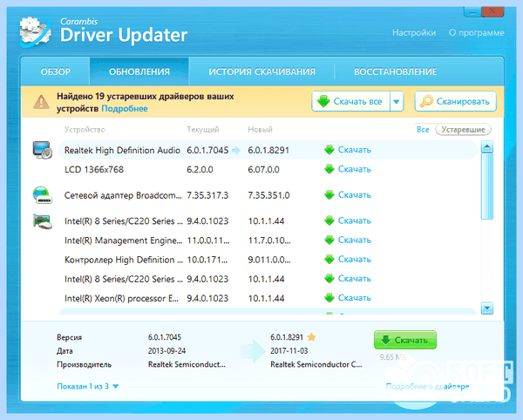
Task: Click the gold star next to version 6.0.1.8291
Action: (311, 337)
